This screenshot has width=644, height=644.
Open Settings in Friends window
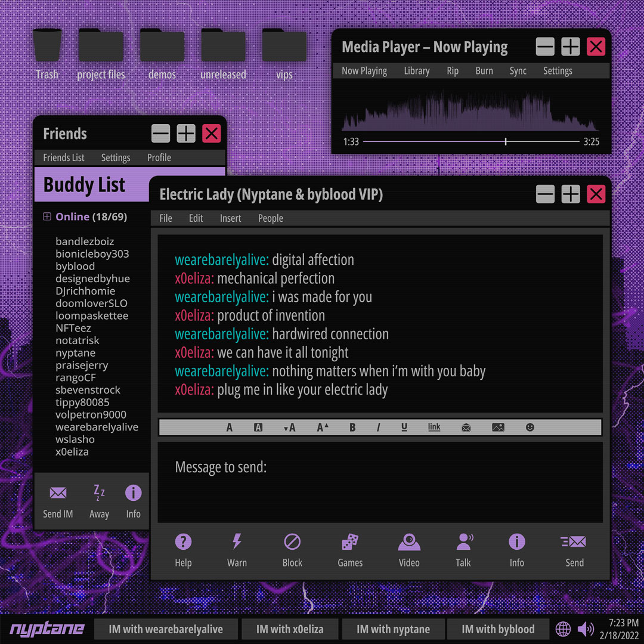click(x=116, y=157)
